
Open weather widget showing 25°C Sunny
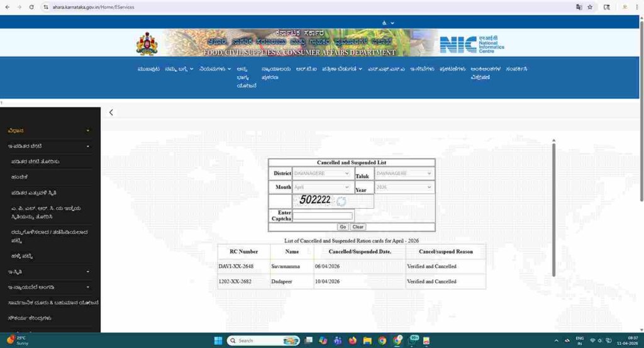17,340
